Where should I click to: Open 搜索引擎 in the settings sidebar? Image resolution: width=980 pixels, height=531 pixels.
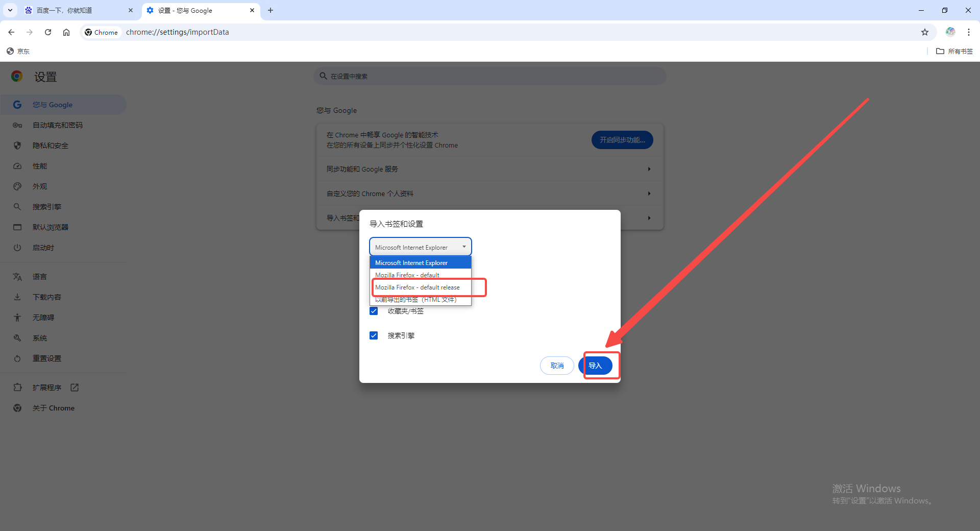[x=63, y=207]
